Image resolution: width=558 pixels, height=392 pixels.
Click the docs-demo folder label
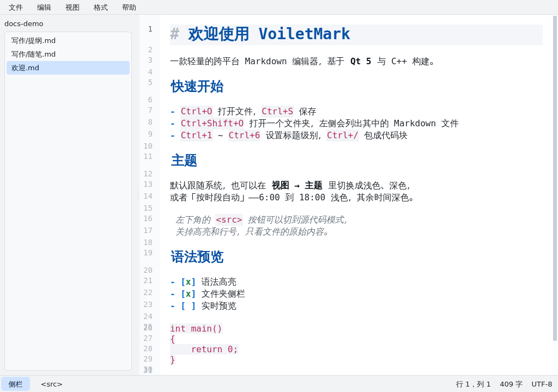(x=24, y=24)
